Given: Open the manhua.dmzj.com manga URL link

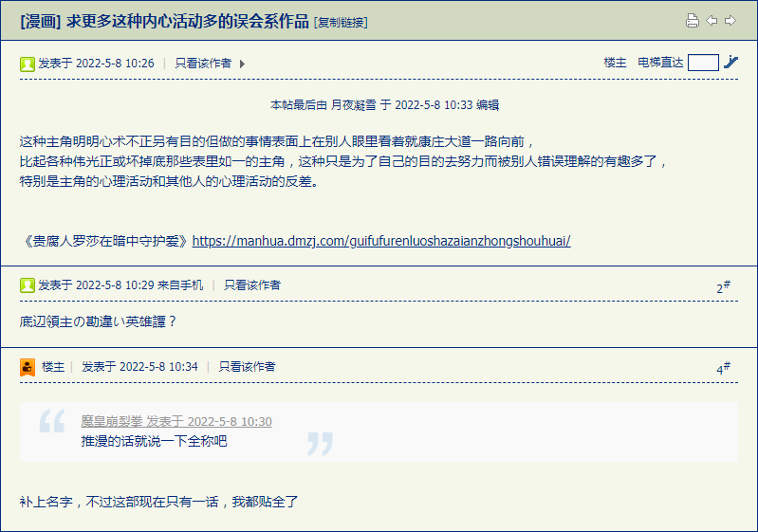Looking at the screenshot, I should [381, 241].
